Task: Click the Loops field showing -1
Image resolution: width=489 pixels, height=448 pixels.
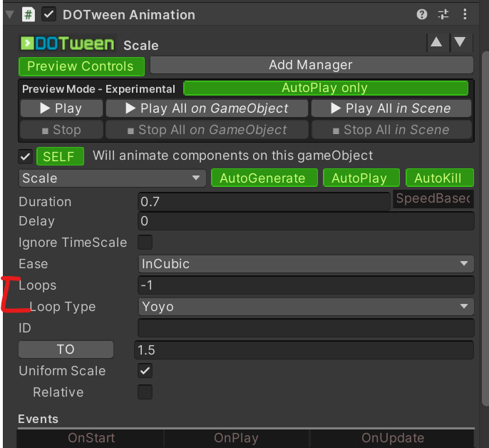Action: [x=306, y=285]
